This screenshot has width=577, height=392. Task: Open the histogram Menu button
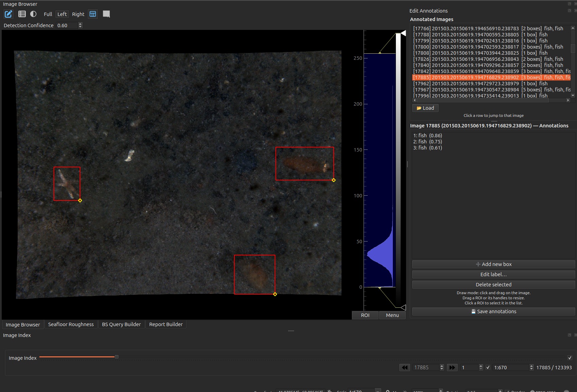click(392, 315)
